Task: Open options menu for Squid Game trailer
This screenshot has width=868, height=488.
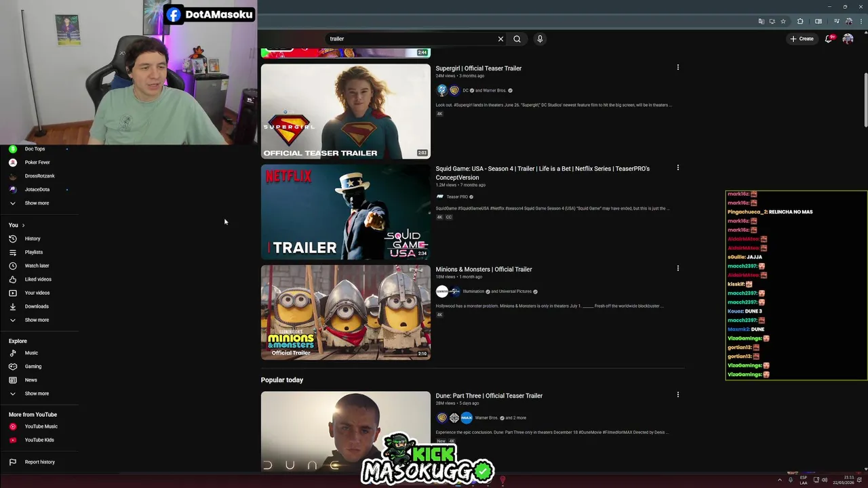Action: [x=677, y=167]
